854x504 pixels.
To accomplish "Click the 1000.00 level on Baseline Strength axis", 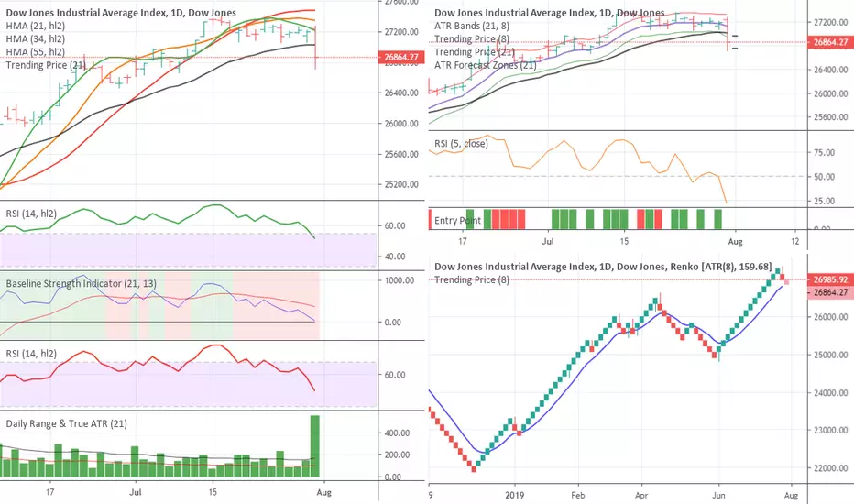I will point(400,280).
